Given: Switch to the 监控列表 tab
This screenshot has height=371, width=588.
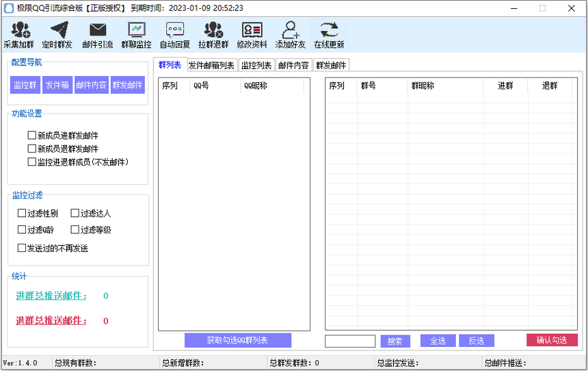Looking at the screenshot, I should (256, 65).
